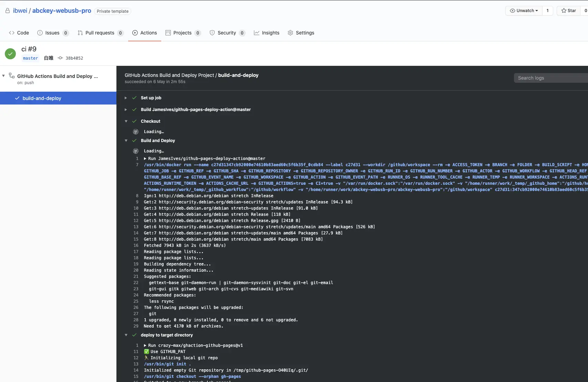Click the Actions tab play icon
Viewport: 588px width, 382px height.
[135, 33]
